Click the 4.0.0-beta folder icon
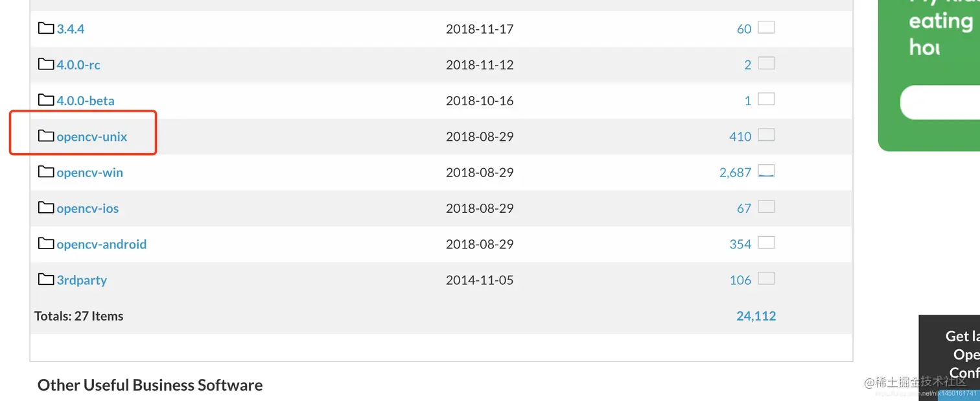This screenshot has width=980, height=401. (45, 100)
